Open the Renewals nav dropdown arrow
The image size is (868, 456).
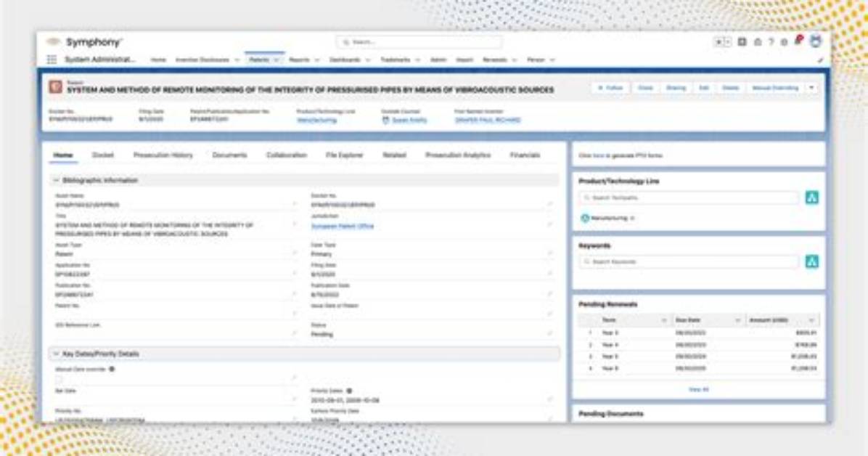pos(515,60)
